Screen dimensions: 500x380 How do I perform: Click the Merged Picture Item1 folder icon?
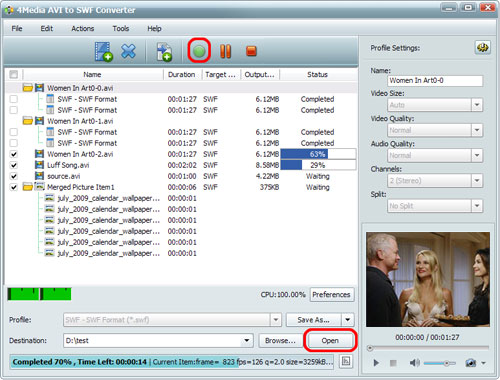tap(28, 187)
